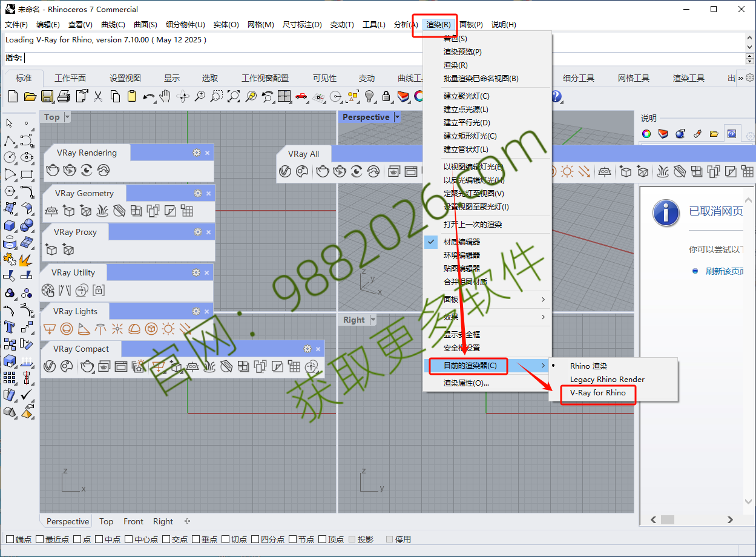The image size is (756, 557).
Task: Click the sun light icon in VRay Lights
Action: click(168, 329)
